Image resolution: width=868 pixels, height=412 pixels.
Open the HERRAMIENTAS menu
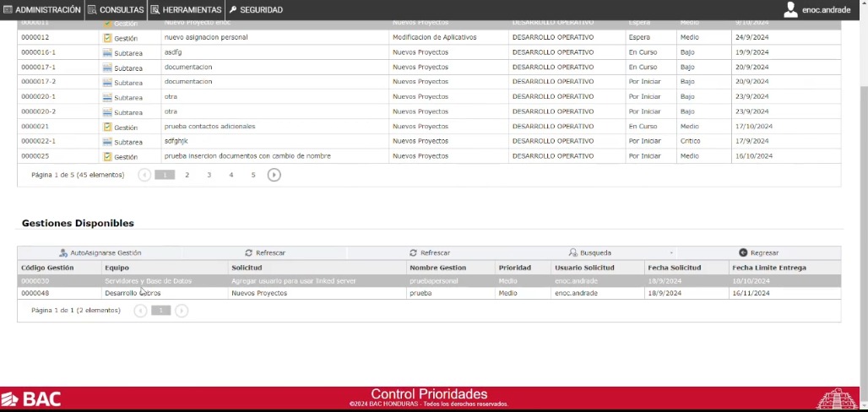[x=186, y=10]
